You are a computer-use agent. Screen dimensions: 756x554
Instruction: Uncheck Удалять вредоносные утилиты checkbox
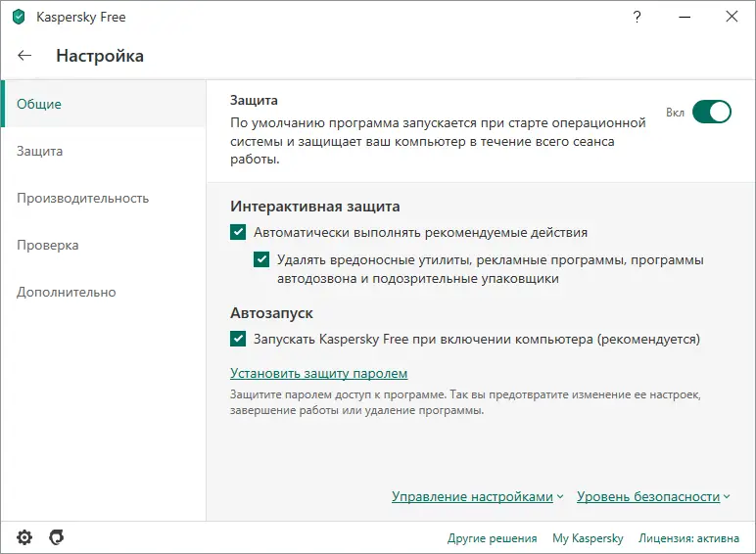point(261,260)
